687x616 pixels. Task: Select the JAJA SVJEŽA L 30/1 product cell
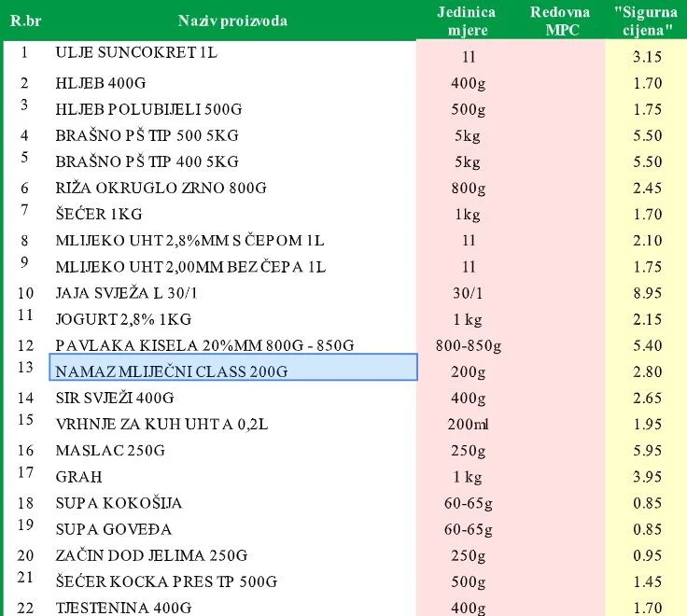pyautogui.click(x=232, y=292)
